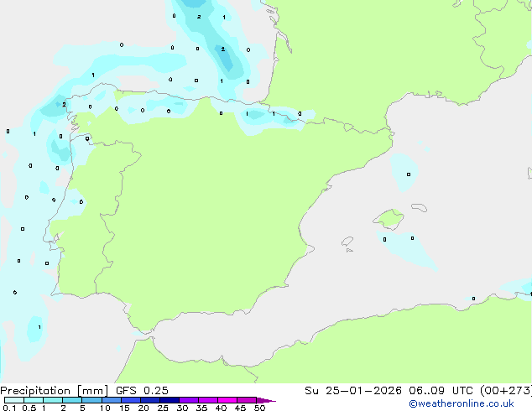532x411 pixels.
Task: Select the 30–35 mm purple legend swatch
Action: (188, 400)
